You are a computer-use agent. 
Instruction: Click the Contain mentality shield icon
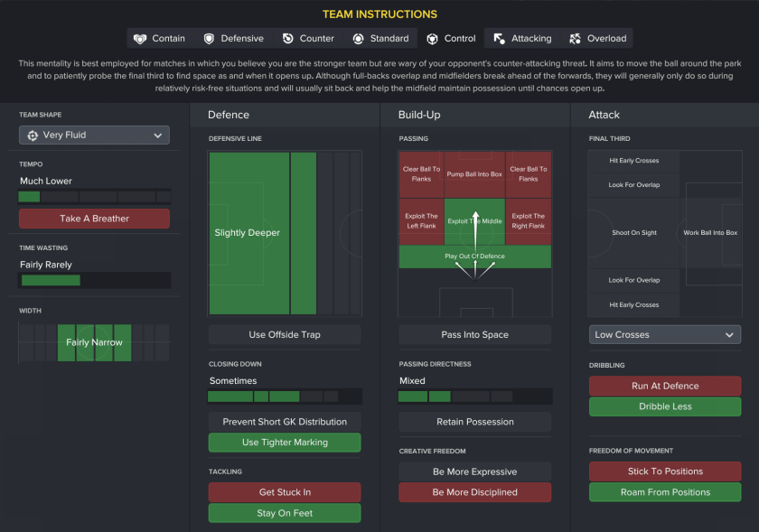click(x=140, y=39)
